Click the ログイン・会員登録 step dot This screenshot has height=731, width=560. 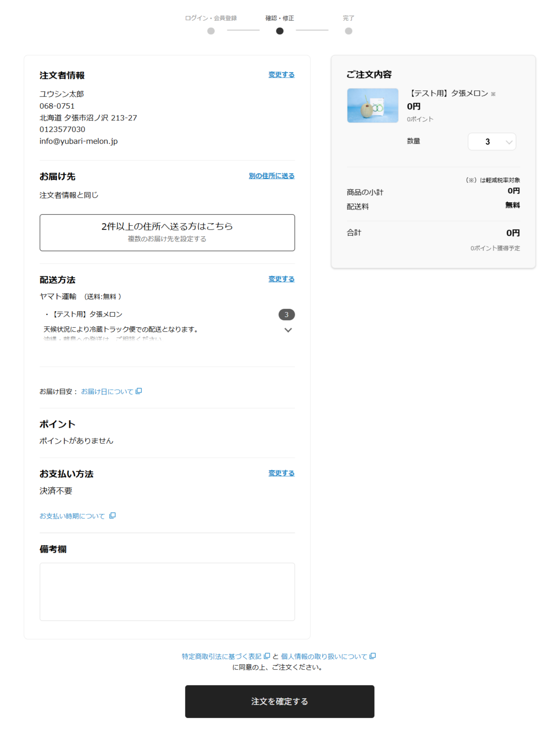211,31
